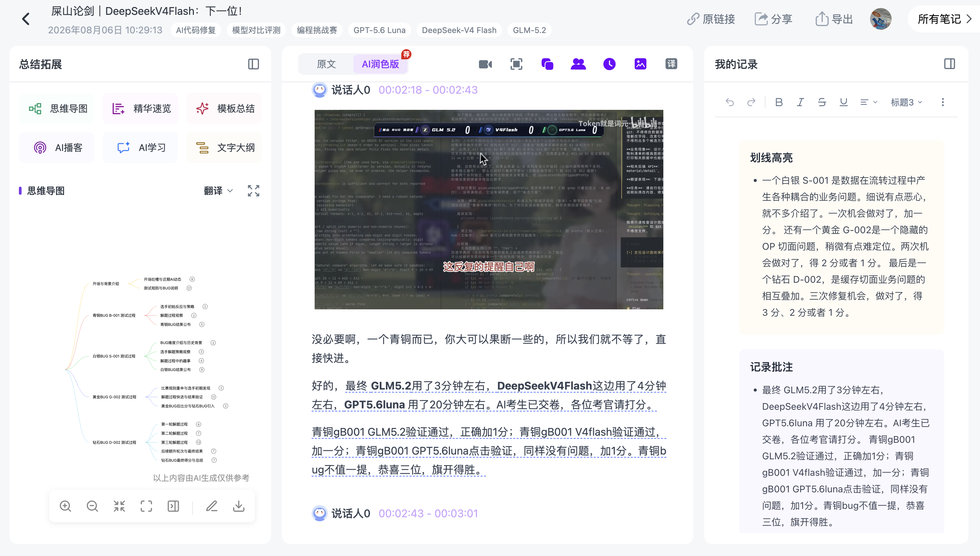Image resolution: width=980 pixels, height=556 pixels.
Task: Select the 模型对比评测 tag
Action: coord(256,30)
